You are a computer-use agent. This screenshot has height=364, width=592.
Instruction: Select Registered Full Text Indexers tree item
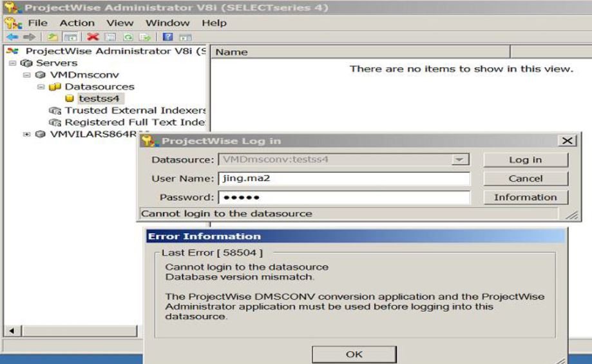click(x=135, y=122)
